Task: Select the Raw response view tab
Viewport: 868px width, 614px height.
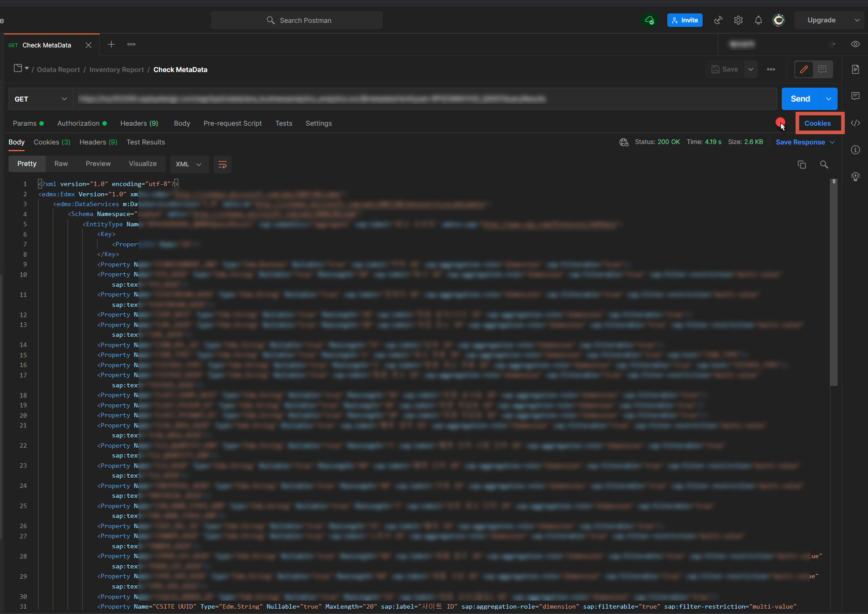Action: pyautogui.click(x=61, y=164)
